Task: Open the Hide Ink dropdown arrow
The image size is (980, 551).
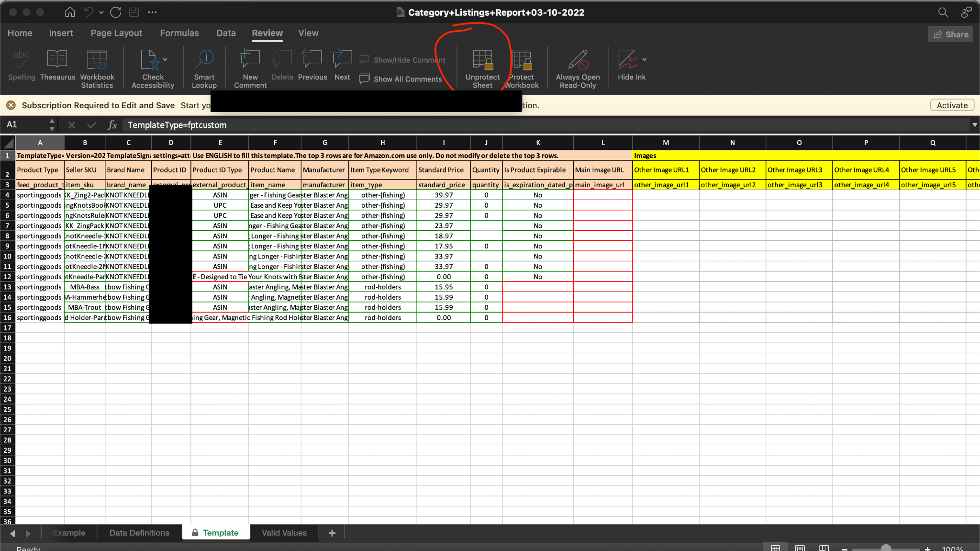Action: point(645,59)
